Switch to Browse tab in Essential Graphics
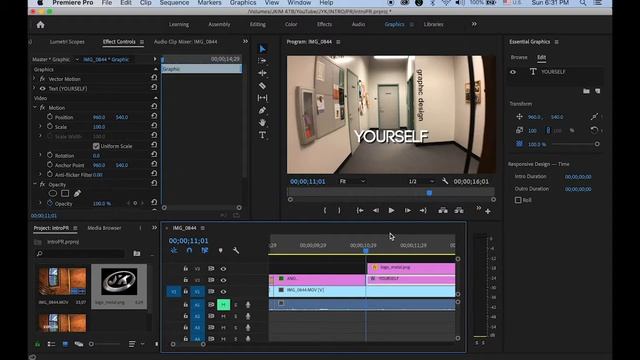 (x=519, y=57)
